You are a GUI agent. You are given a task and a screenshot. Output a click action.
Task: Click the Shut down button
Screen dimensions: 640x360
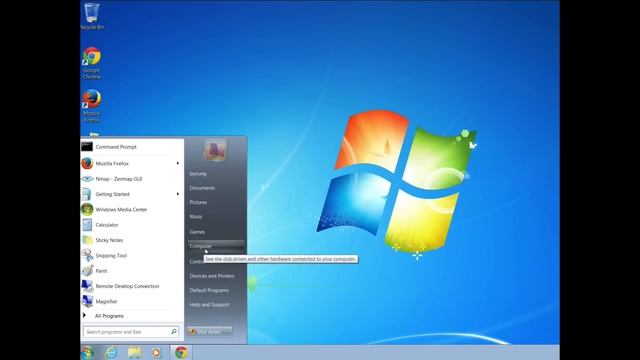tap(205, 331)
